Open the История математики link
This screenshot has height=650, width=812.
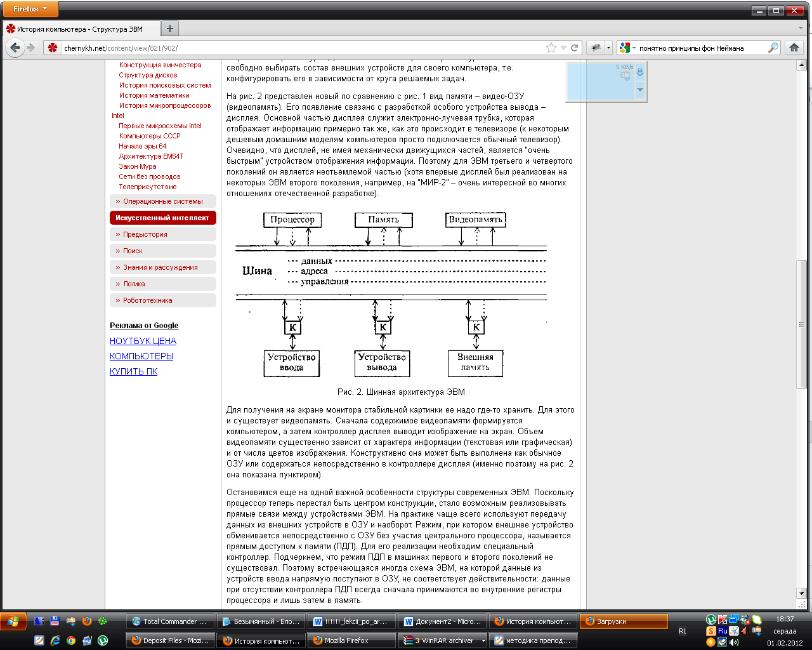point(154,95)
